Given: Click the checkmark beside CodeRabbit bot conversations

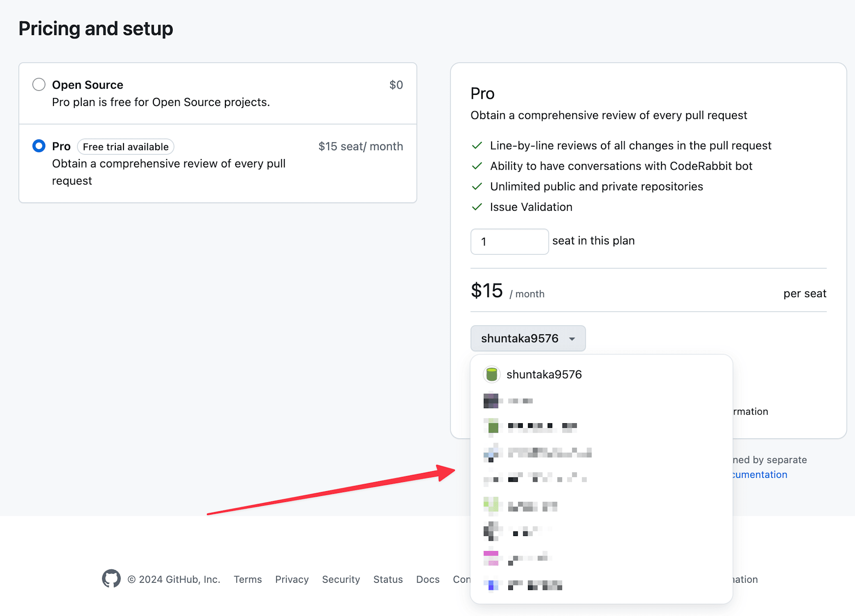Looking at the screenshot, I should (x=477, y=166).
